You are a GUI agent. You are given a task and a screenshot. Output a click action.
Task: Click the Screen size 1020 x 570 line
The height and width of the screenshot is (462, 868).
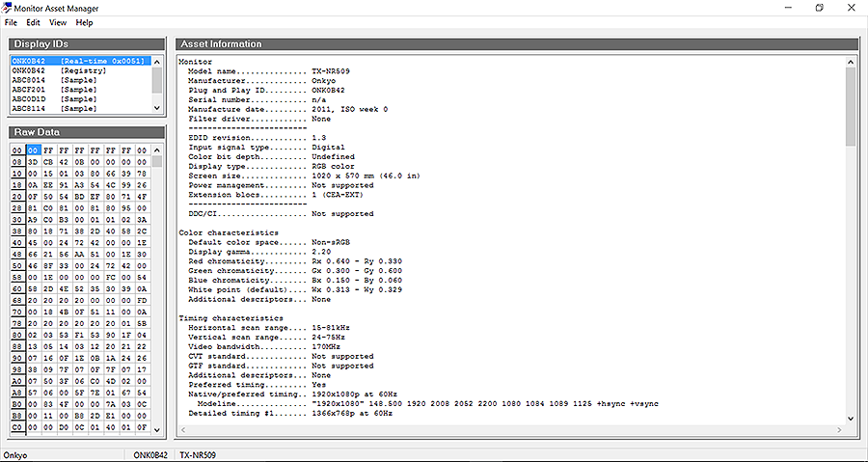[x=305, y=176]
